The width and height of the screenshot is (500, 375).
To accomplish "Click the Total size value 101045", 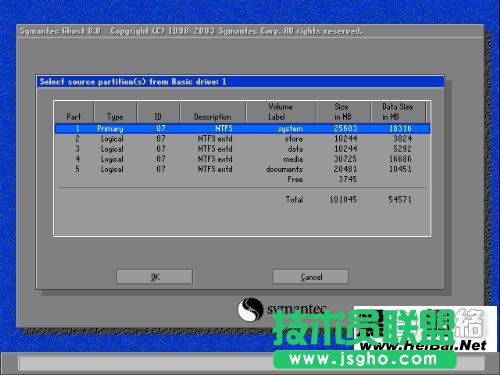I will [x=343, y=199].
